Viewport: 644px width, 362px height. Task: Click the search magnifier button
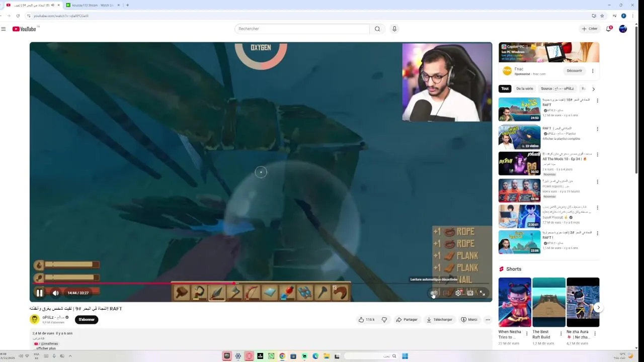click(x=377, y=29)
